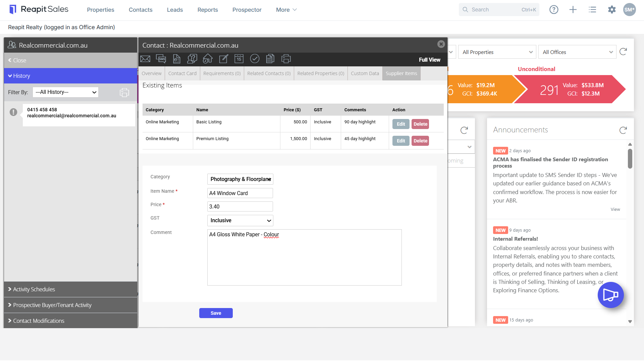Delete the Premium Listing item

click(420, 141)
